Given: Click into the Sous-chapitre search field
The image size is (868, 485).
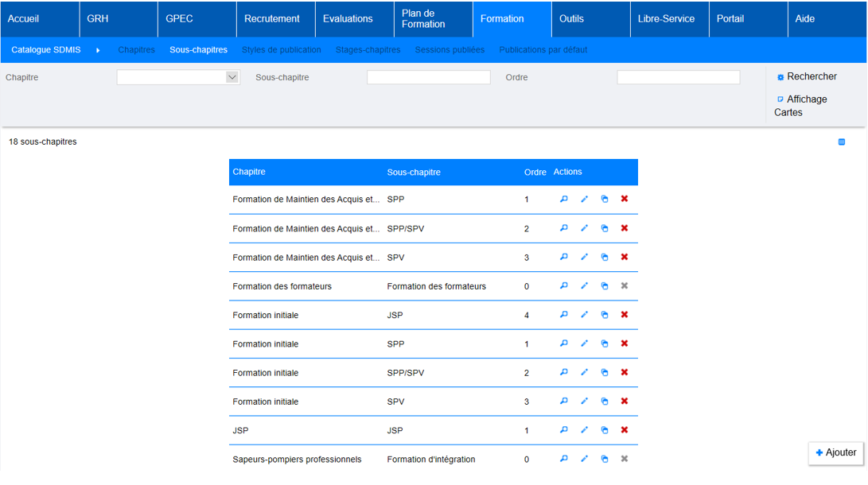Looking at the screenshot, I should pos(428,77).
